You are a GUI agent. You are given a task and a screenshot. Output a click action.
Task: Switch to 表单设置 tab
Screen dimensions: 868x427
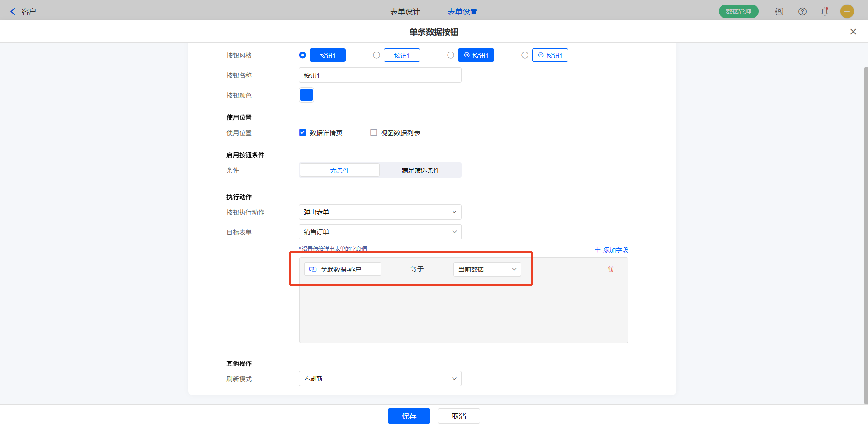(x=462, y=12)
